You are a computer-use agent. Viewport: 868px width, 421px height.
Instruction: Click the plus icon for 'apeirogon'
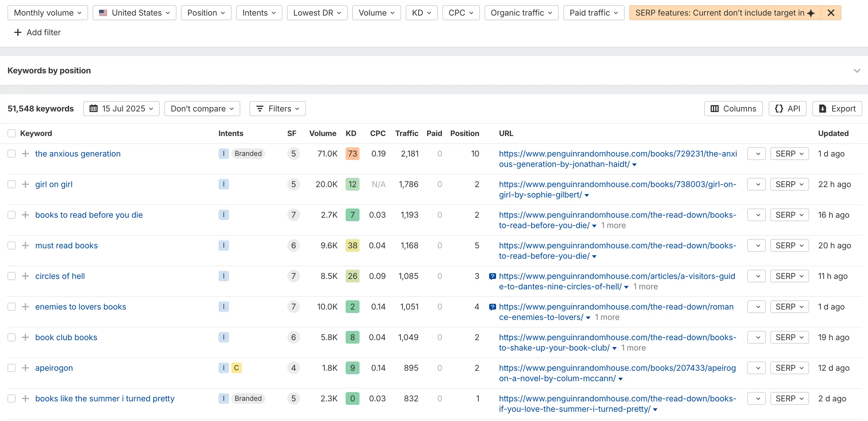[25, 368]
